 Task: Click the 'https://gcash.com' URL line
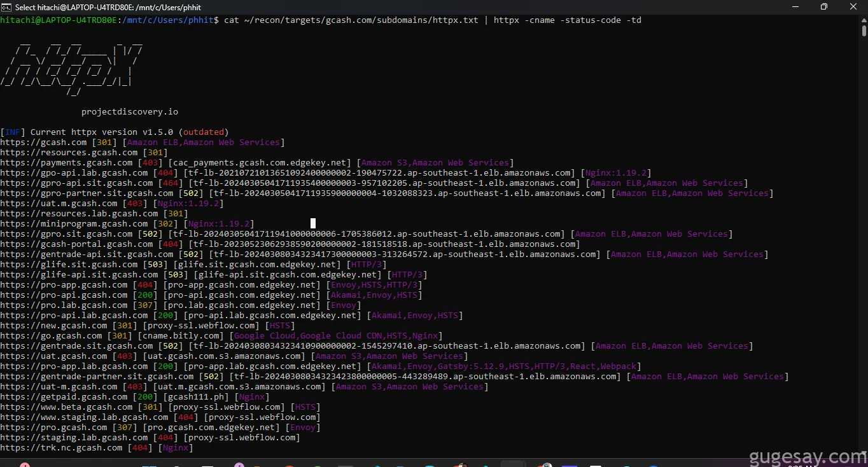click(43, 142)
